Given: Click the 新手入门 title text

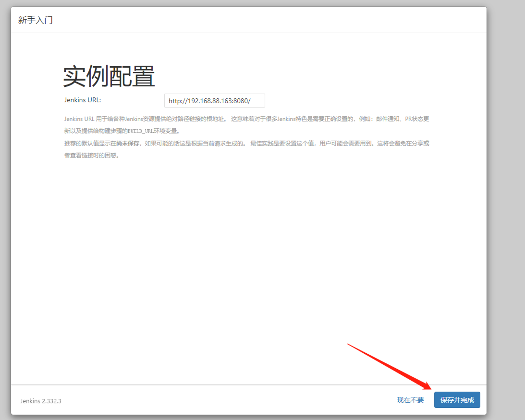Looking at the screenshot, I should (x=35, y=20).
